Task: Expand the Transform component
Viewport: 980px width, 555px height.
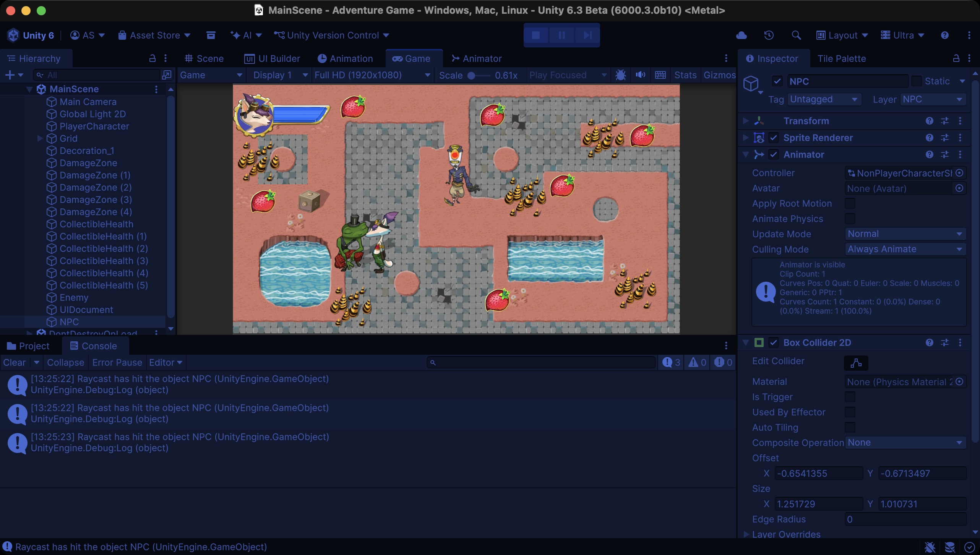Action: click(745, 120)
